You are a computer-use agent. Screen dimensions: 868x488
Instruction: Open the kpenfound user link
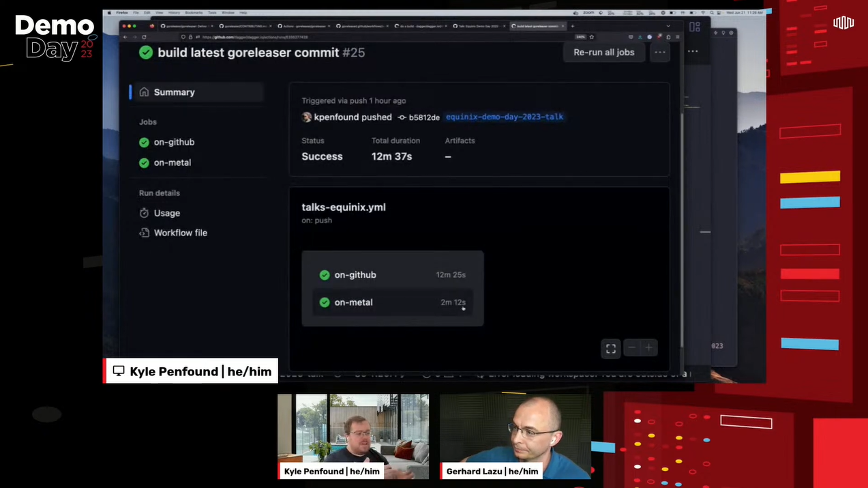pyautogui.click(x=336, y=117)
